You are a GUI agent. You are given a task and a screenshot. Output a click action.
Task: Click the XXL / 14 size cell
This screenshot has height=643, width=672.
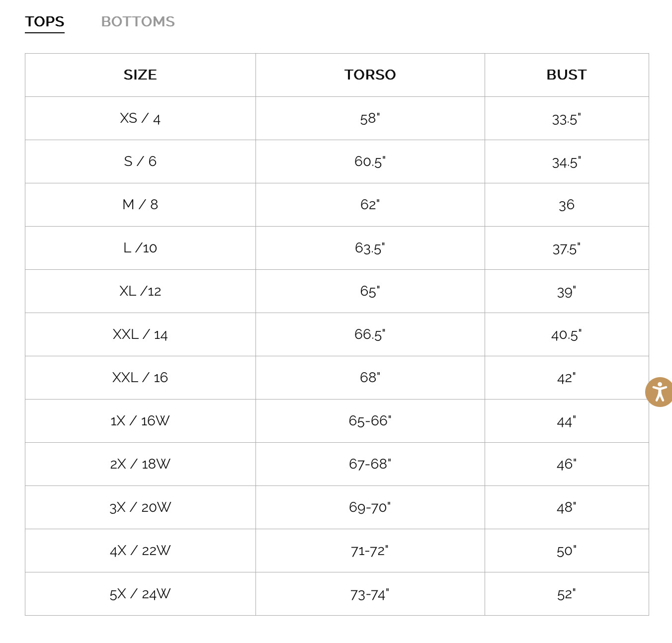pos(140,334)
